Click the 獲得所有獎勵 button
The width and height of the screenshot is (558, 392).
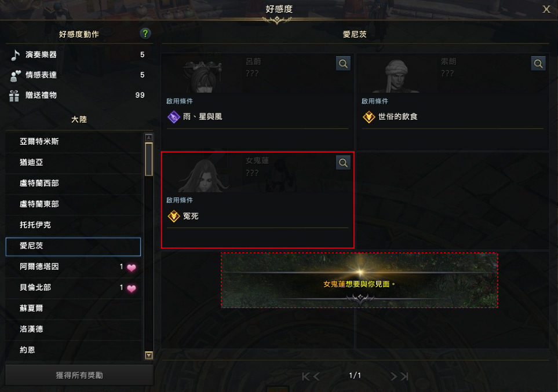[x=79, y=375]
